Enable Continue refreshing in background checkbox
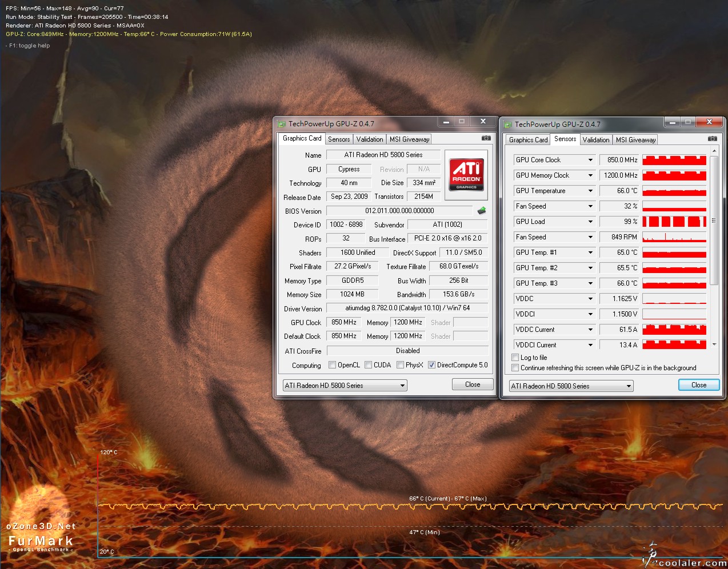Image resolution: width=728 pixels, height=569 pixels. pyautogui.click(x=515, y=368)
